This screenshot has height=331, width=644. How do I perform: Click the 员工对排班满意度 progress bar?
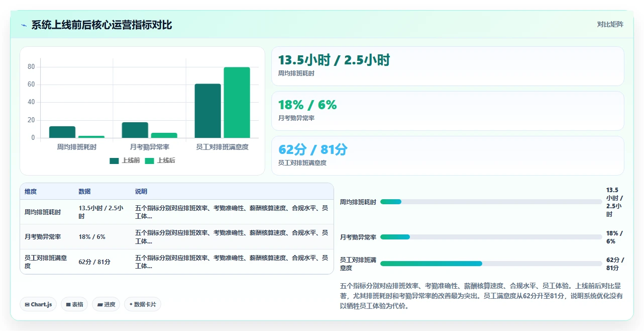[491, 264]
